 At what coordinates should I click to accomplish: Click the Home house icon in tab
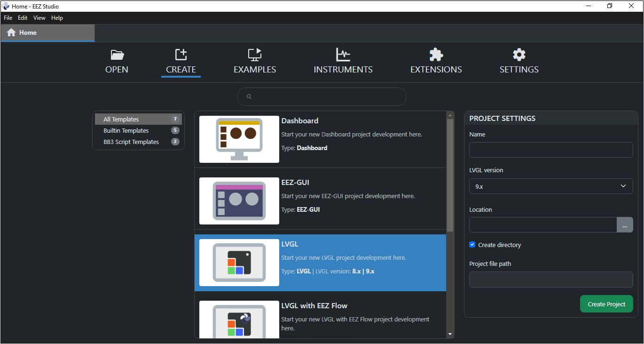(x=12, y=32)
